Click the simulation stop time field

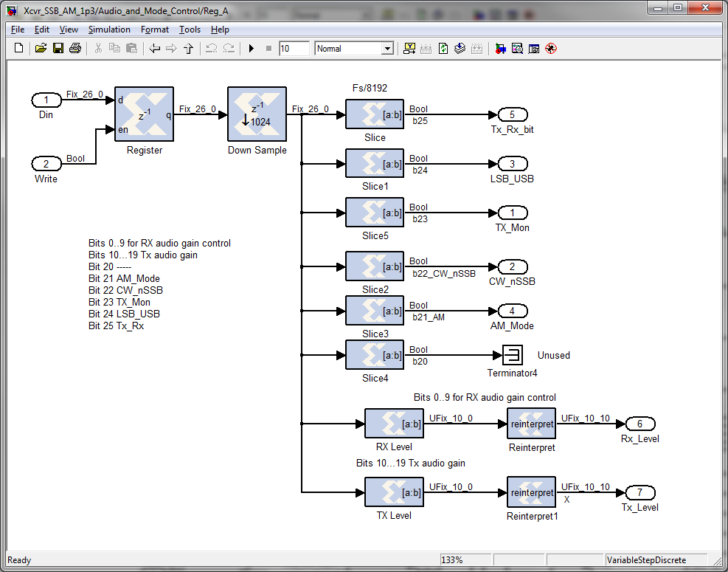(x=294, y=48)
